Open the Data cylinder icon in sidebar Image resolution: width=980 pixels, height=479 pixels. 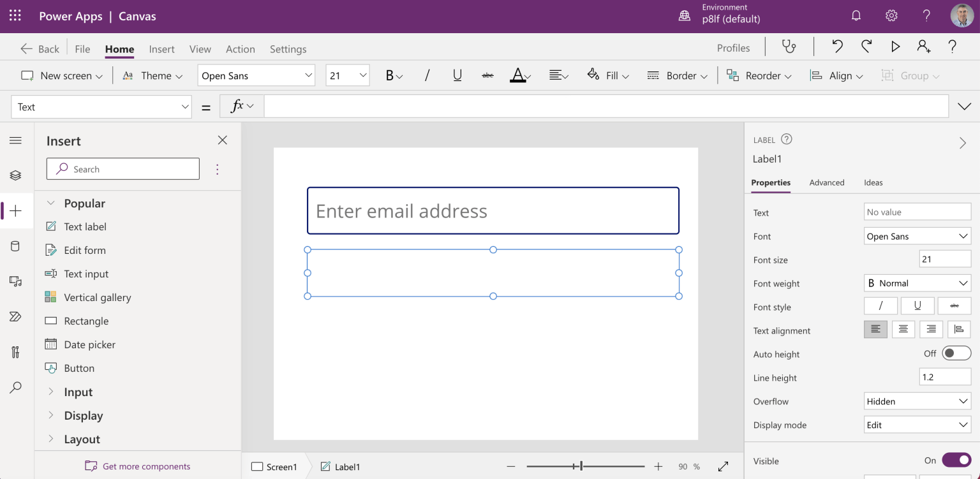pyautogui.click(x=16, y=246)
